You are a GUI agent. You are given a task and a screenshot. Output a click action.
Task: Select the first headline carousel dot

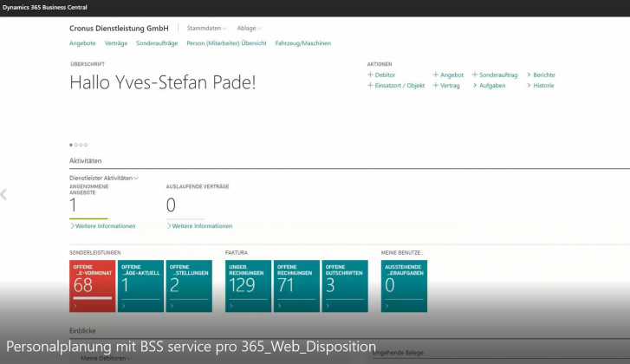coord(71,145)
